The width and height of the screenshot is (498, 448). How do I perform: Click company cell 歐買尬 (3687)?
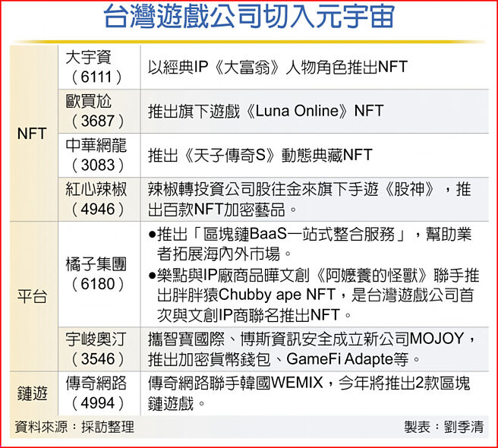click(x=99, y=111)
